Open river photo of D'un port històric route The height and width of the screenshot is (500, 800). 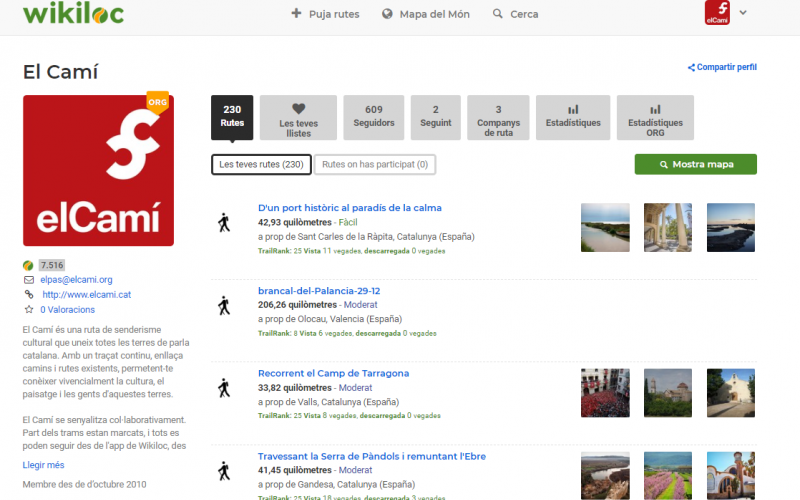(x=605, y=228)
